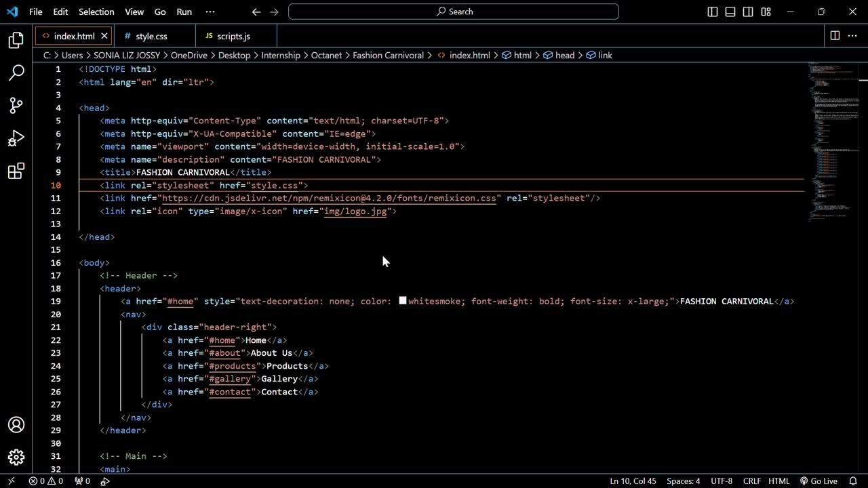Open the Accounts menu icon
This screenshot has height=488, width=868.
pos(16,425)
